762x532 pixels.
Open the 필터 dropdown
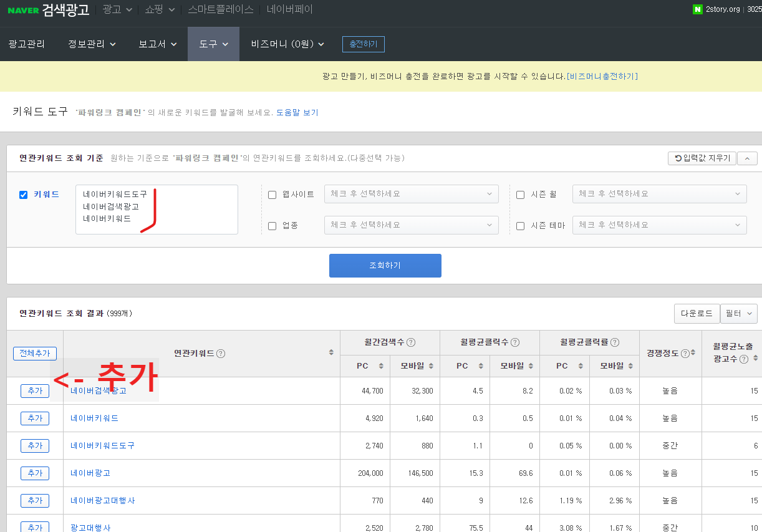click(739, 314)
